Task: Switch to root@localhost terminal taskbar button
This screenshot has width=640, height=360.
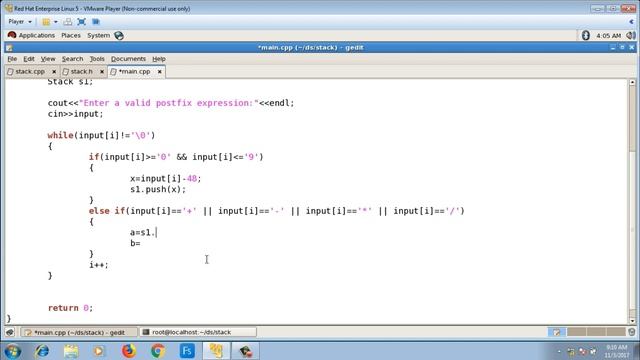Action: pos(198,332)
